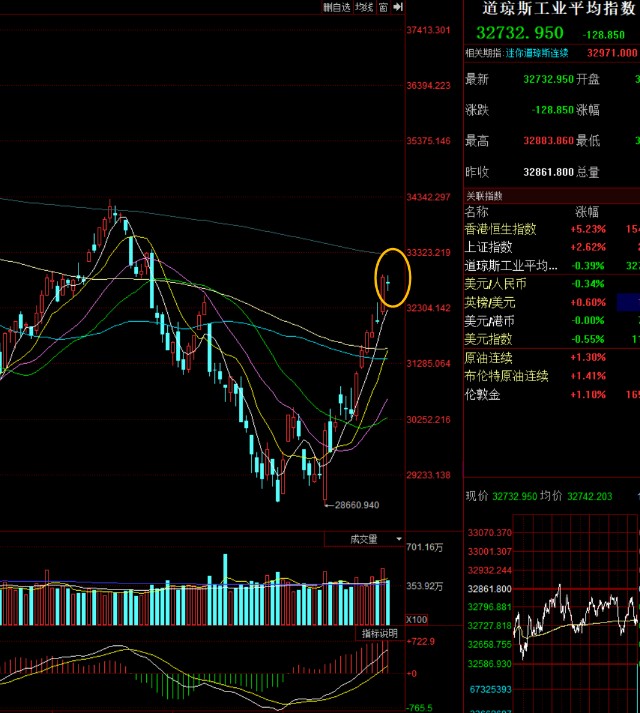Select the 香港恒生指数 row
The height and width of the screenshot is (713, 640).
(552, 229)
